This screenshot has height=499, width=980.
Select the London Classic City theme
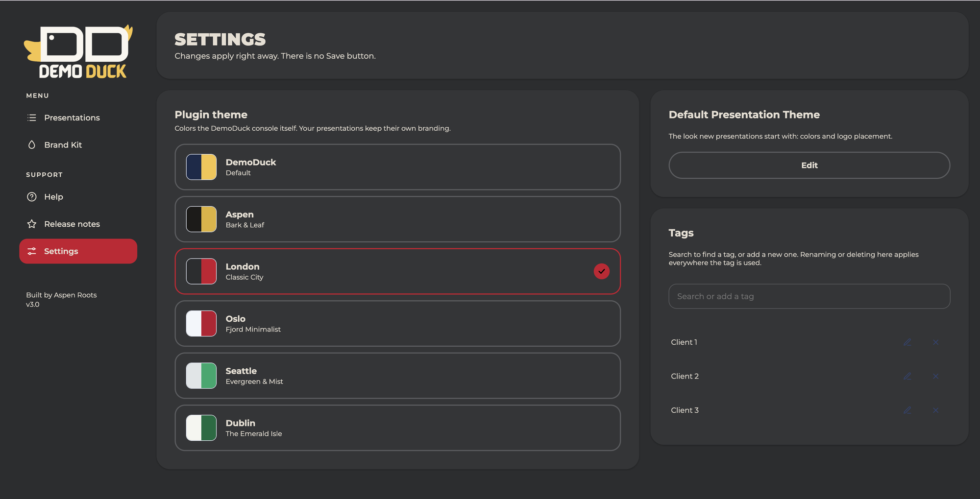tap(397, 271)
